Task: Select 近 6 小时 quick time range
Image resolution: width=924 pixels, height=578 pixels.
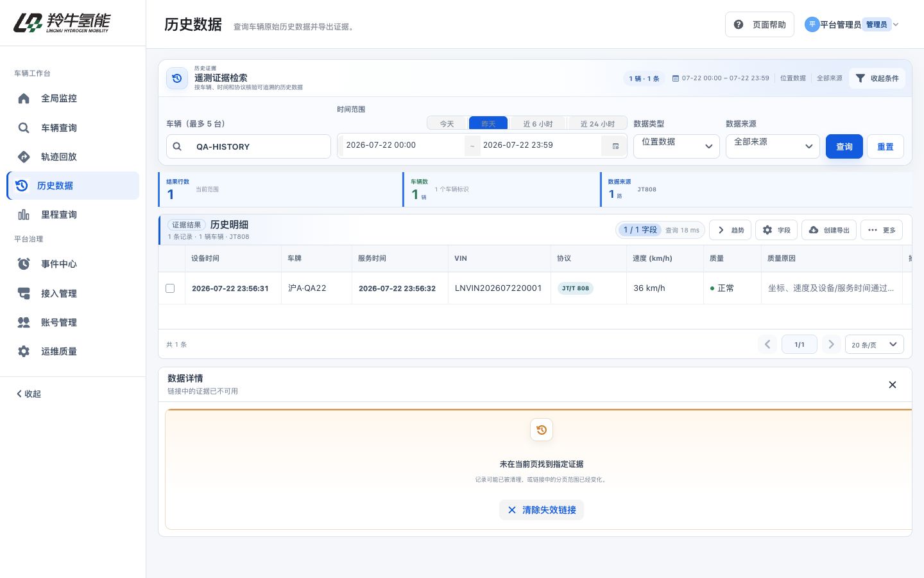Action: [x=538, y=124]
